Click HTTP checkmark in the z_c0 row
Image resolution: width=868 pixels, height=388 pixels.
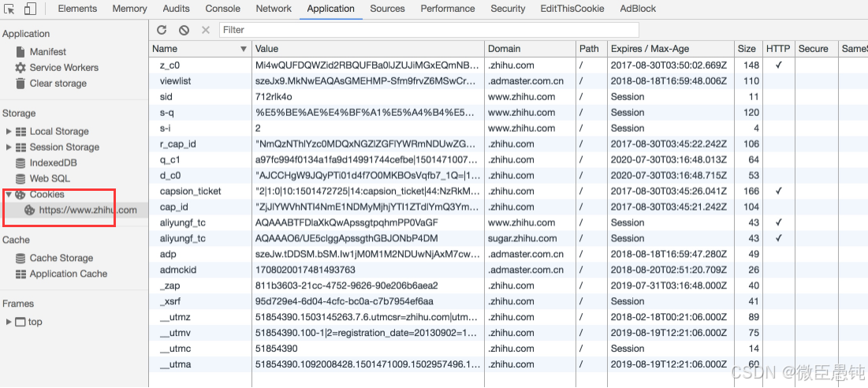(778, 65)
